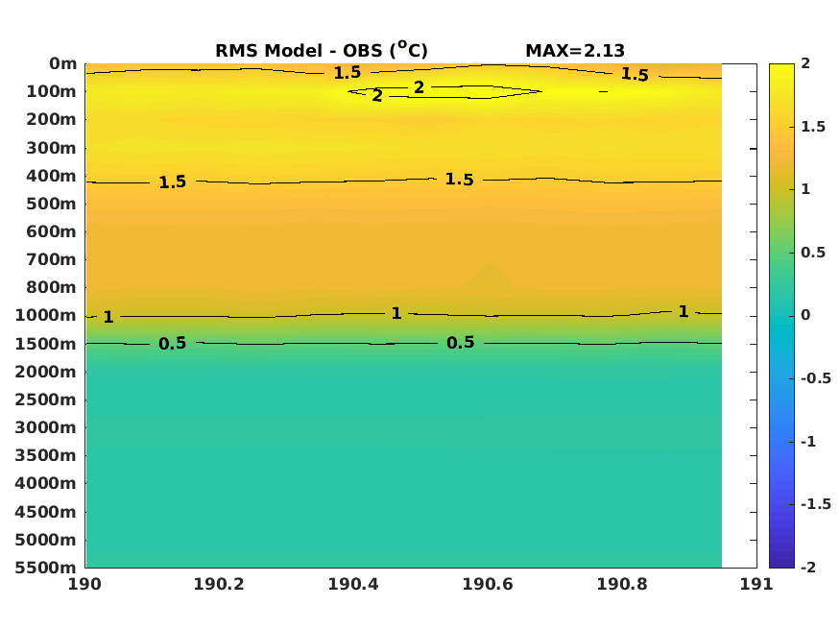This screenshot has width=840, height=630.
Task: Pick the "2000m" depth tick label
Action: point(46,372)
